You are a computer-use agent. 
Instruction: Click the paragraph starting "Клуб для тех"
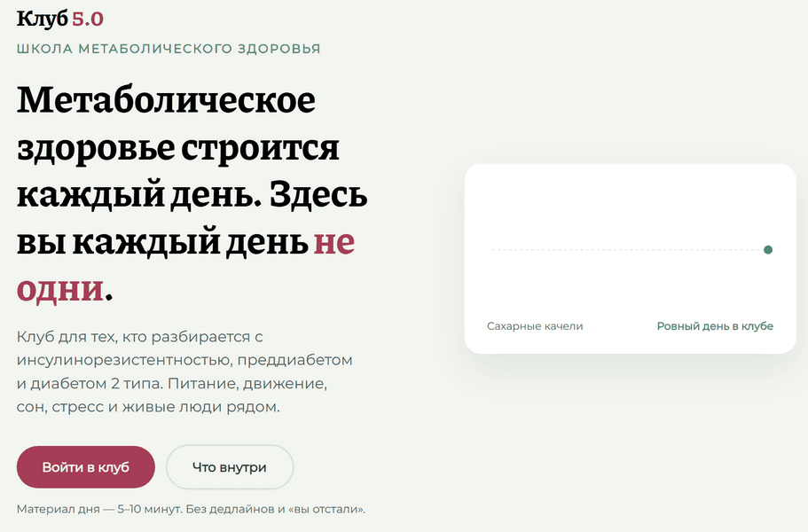(184, 372)
